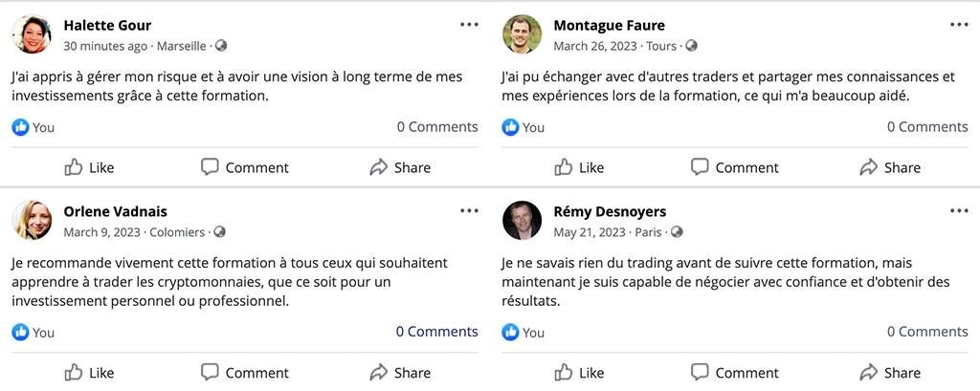Click the comment bubble icon on Montague Faure's post

700,167
